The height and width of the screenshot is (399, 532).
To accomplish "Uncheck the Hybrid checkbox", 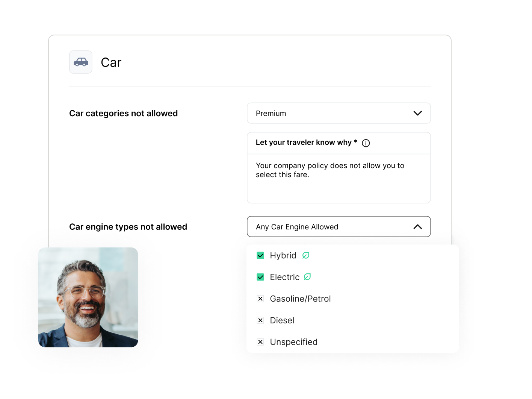I will (260, 256).
